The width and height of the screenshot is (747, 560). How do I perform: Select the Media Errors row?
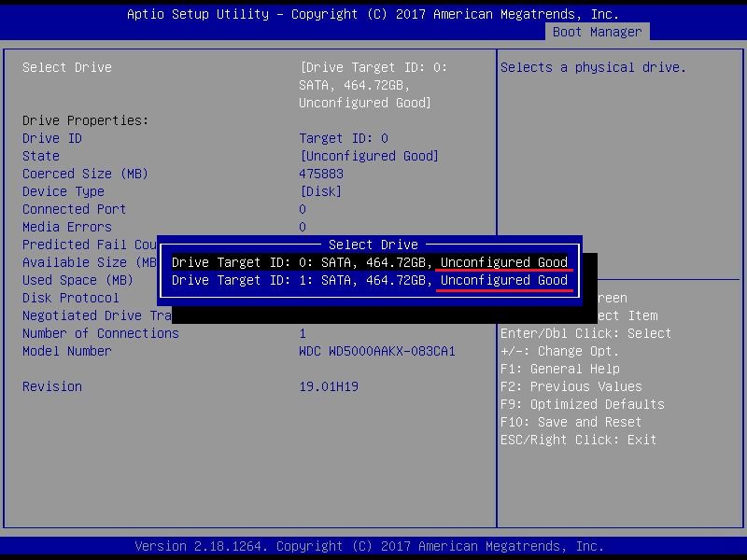[67, 227]
